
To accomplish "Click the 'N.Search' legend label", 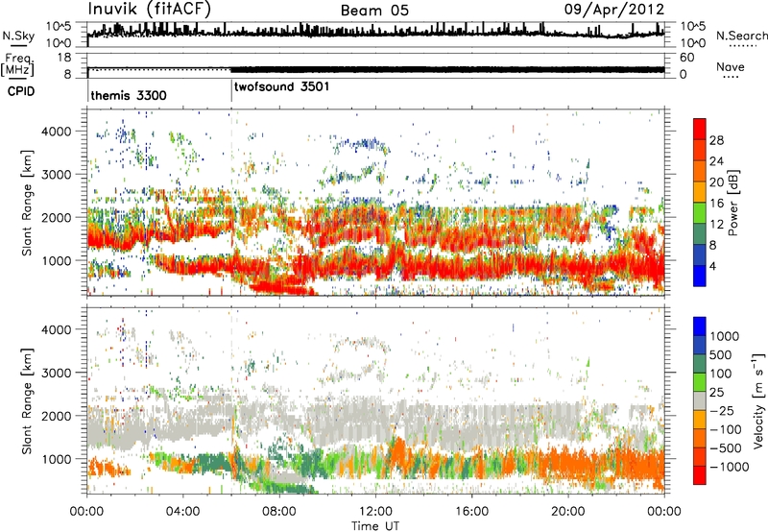I will click(741, 36).
